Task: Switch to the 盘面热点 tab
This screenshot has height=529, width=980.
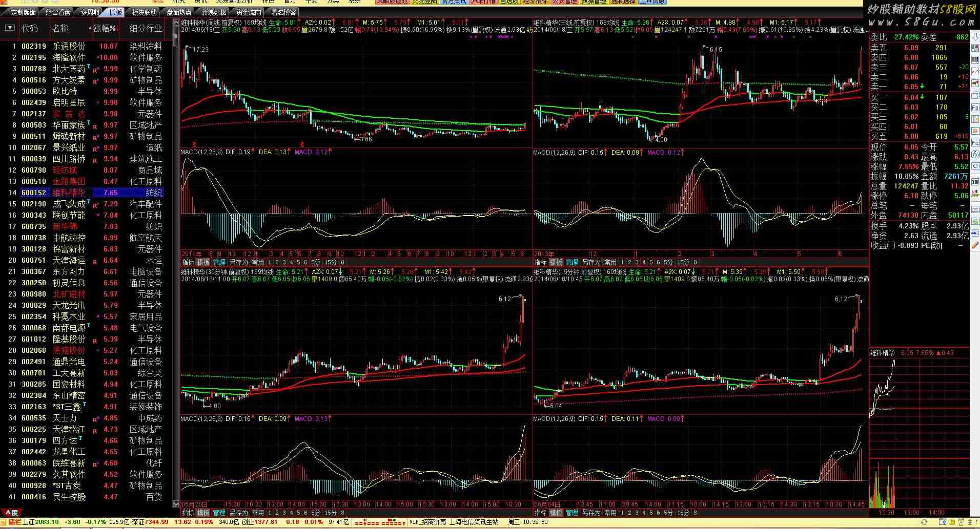Action: 179,12
